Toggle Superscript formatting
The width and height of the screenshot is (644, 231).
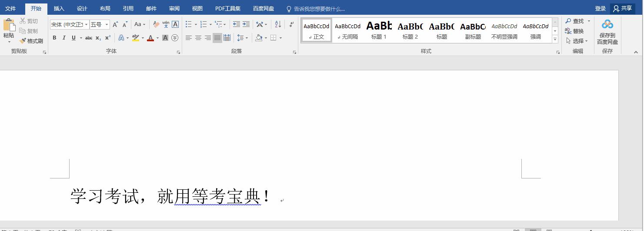coord(108,38)
